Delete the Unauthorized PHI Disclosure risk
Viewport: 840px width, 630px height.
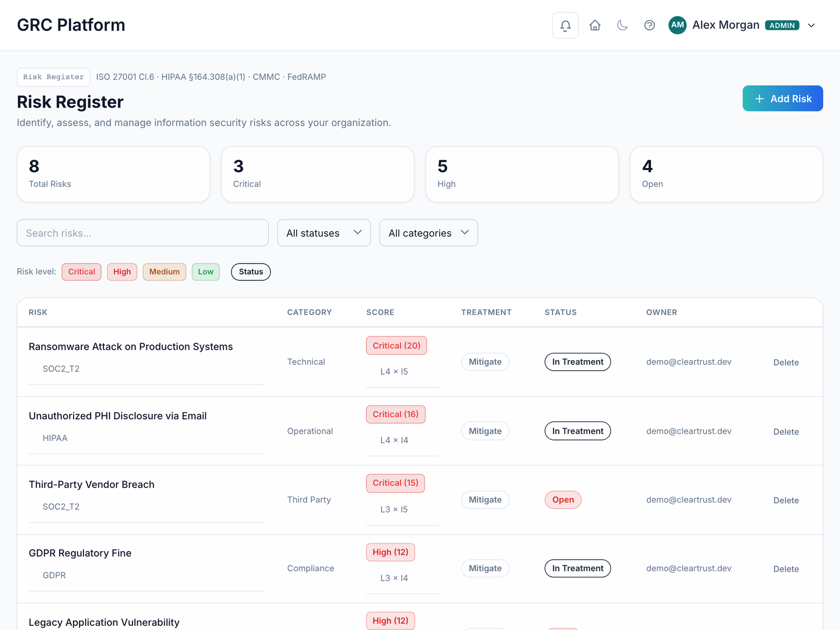click(x=786, y=432)
